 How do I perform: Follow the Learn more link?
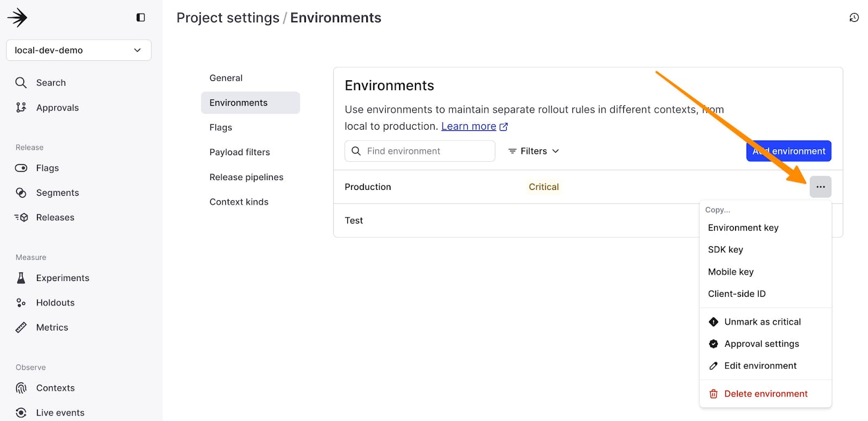tap(469, 126)
